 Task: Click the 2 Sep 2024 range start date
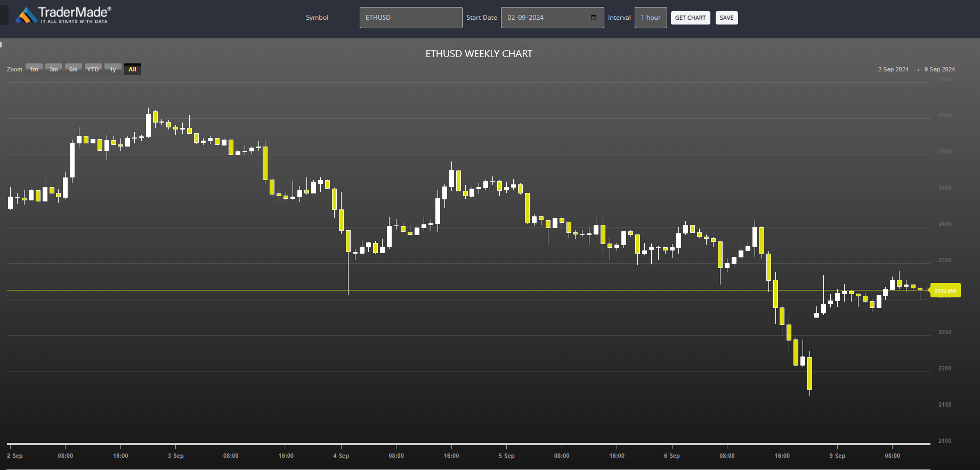click(893, 69)
